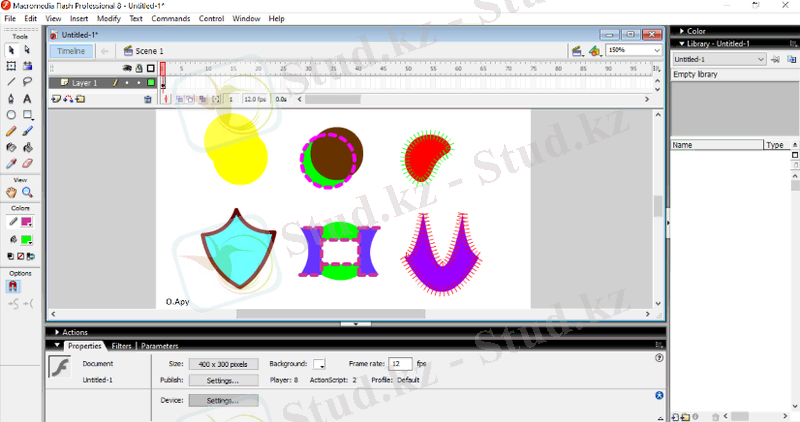Select the Gradient Transform tool
This screenshot has width=800, height=422.
coord(28,66)
